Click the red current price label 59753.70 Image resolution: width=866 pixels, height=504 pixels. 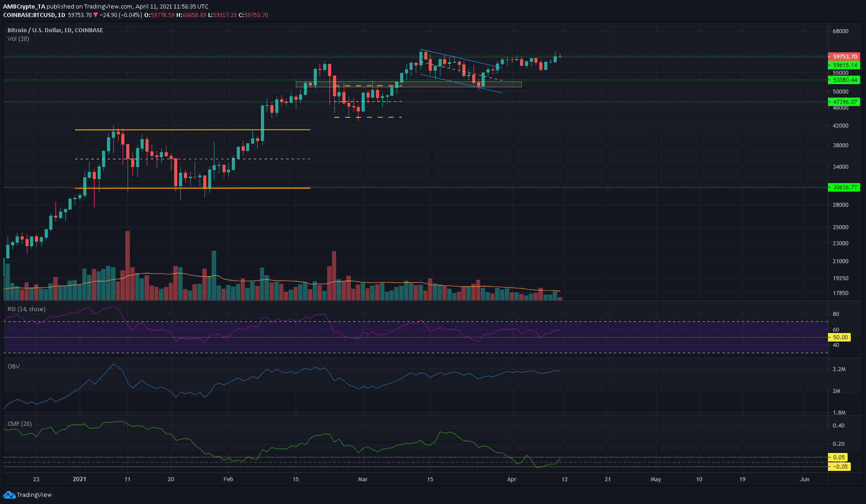click(845, 57)
